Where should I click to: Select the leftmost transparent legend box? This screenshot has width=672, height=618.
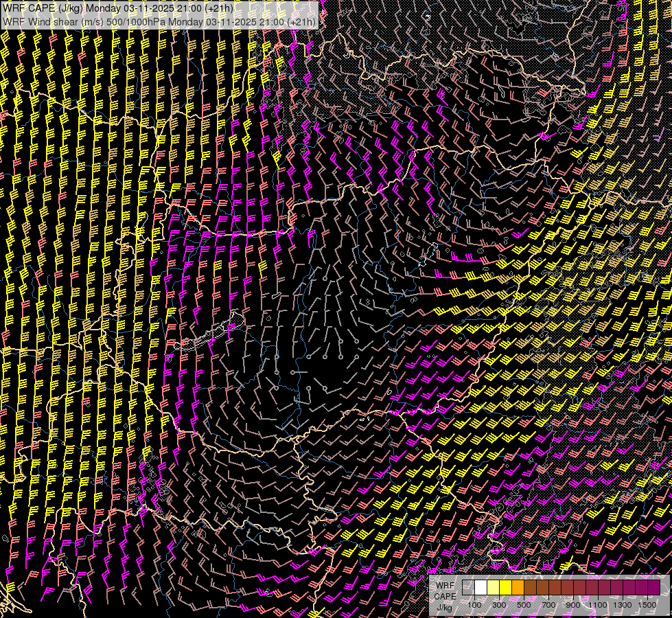tap(469, 587)
